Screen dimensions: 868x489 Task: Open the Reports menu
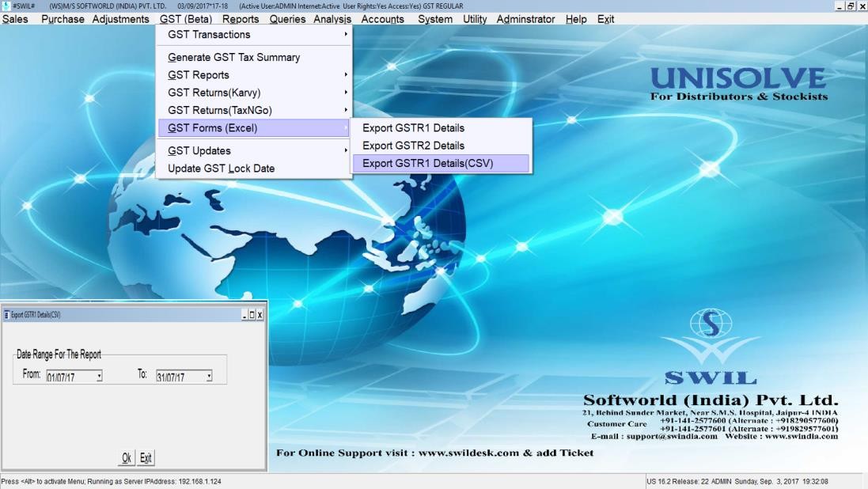tap(241, 19)
